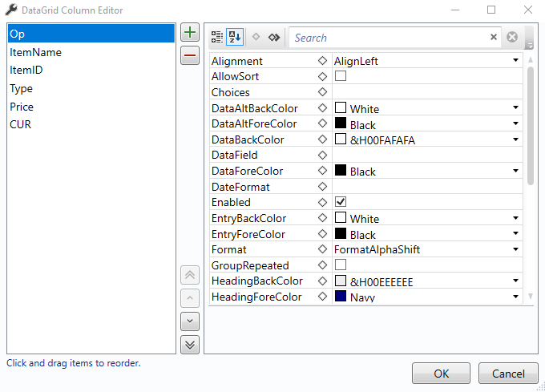545x392 pixels.
Task: Open the DataBackColor dropdown
Action: pos(516,139)
